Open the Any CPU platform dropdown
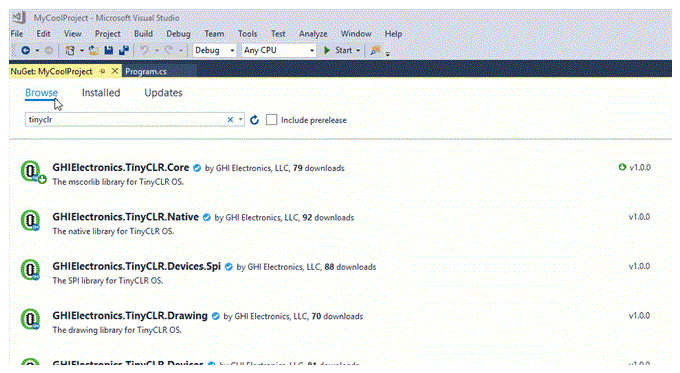Viewport: 680px width, 373px height. coord(278,50)
